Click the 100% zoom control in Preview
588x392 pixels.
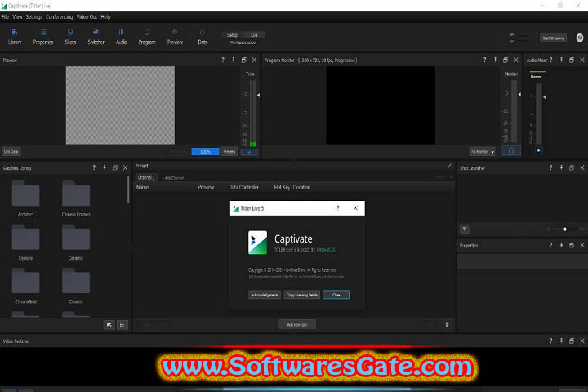pyautogui.click(x=205, y=152)
